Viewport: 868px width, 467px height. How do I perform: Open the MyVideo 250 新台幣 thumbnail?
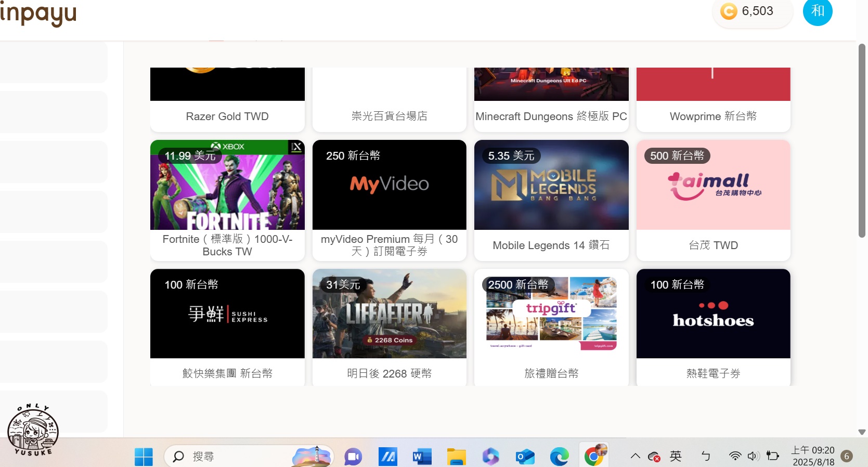[x=390, y=185]
